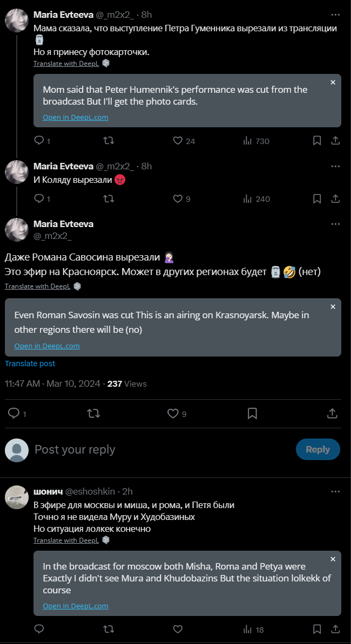
Task: Open in DeepL.com link under Savosin translation
Action: (x=47, y=346)
